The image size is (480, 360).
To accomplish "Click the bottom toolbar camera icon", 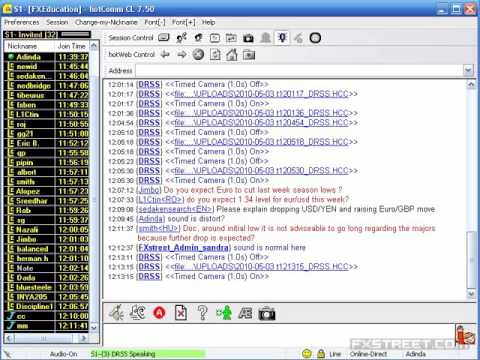I will (x=267, y=313).
